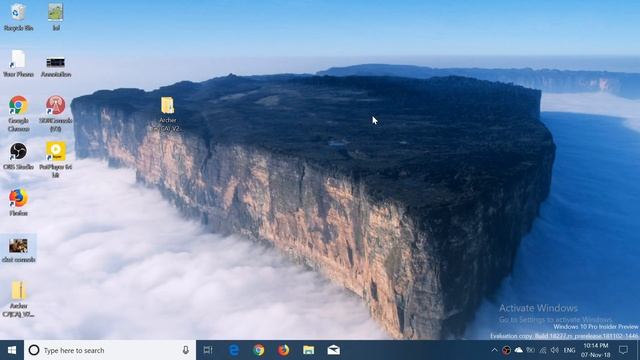
Task: Open the network Wi-Fi tray icon
Action: click(x=543, y=350)
